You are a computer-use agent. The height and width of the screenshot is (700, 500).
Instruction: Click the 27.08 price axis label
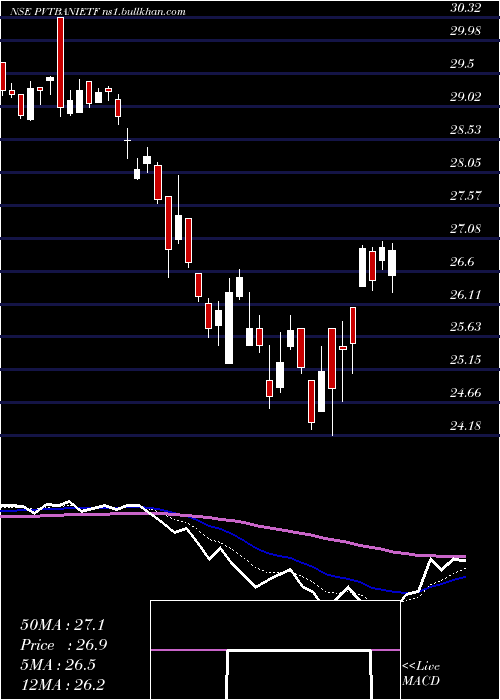tap(465, 229)
